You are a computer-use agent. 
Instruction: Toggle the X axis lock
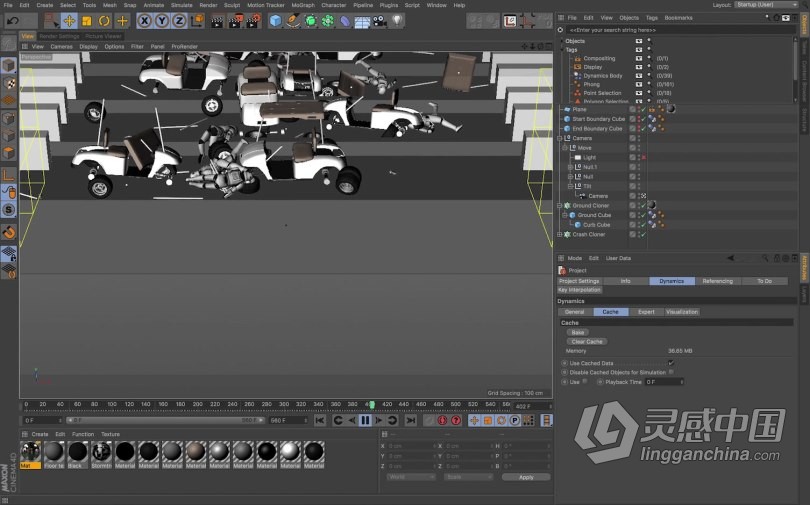click(x=145, y=21)
